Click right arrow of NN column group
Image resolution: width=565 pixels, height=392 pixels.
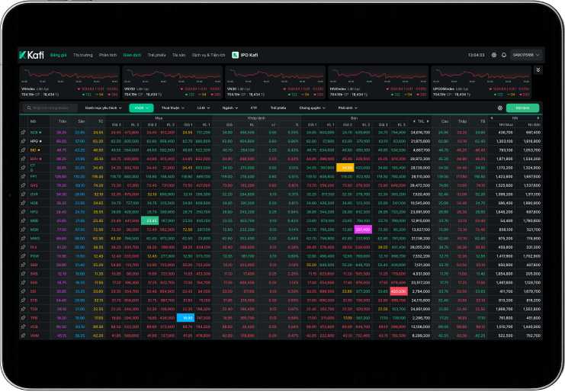[538, 118]
